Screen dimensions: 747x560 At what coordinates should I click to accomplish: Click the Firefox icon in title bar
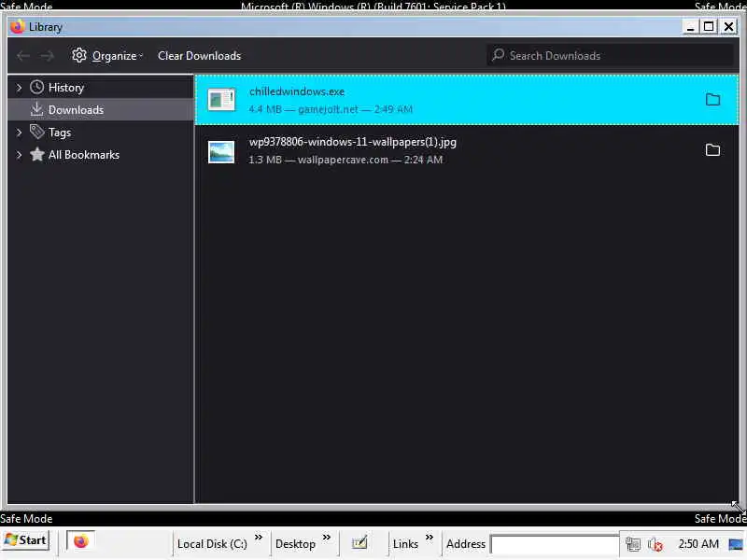(x=17, y=27)
